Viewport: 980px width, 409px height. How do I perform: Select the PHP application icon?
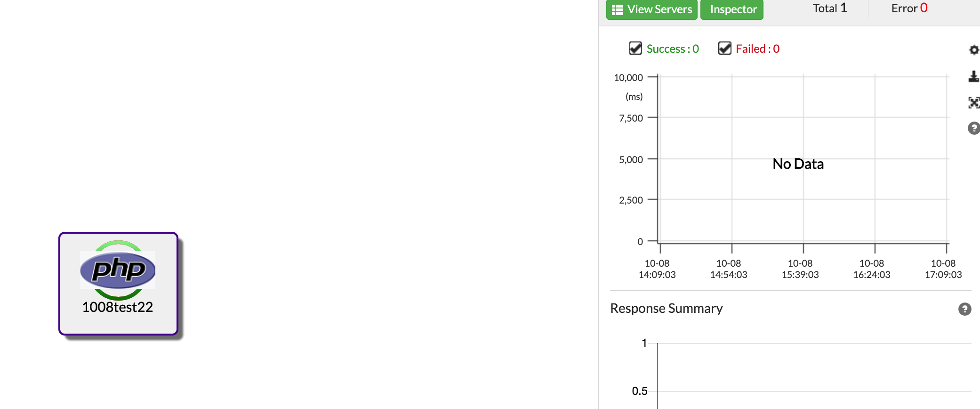point(118,270)
